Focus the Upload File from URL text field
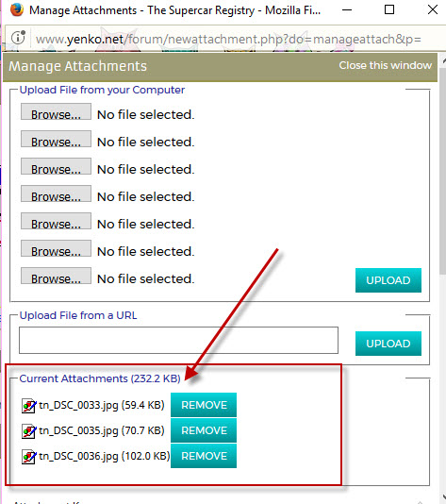 pos(178,341)
